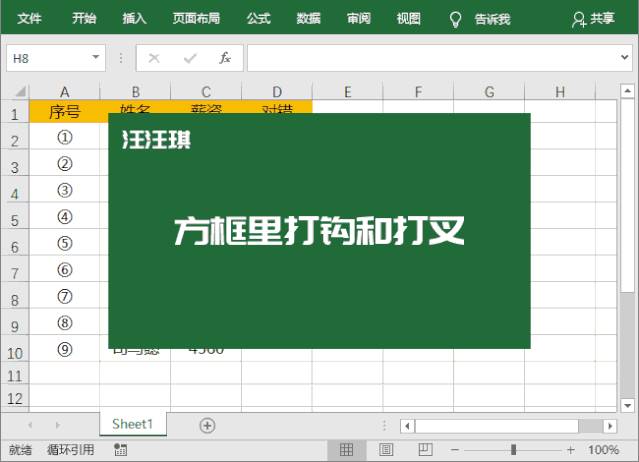Click inside the formula bar input
The width and height of the screenshot is (639, 462).
[x=434, y=58]
